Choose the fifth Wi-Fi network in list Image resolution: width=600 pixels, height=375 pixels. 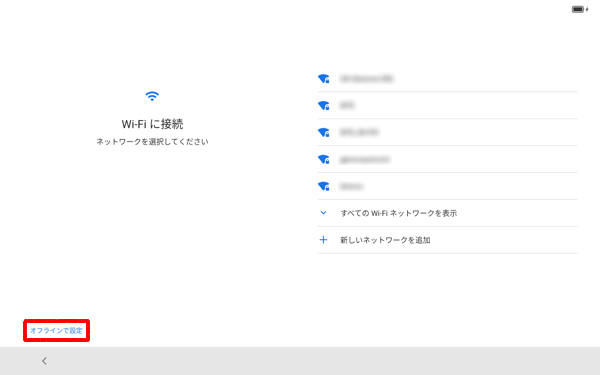[x=447, y=186]
